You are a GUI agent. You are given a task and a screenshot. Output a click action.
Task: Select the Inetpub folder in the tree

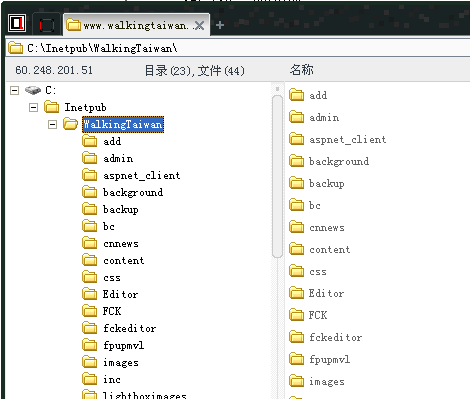pos(85,107)
